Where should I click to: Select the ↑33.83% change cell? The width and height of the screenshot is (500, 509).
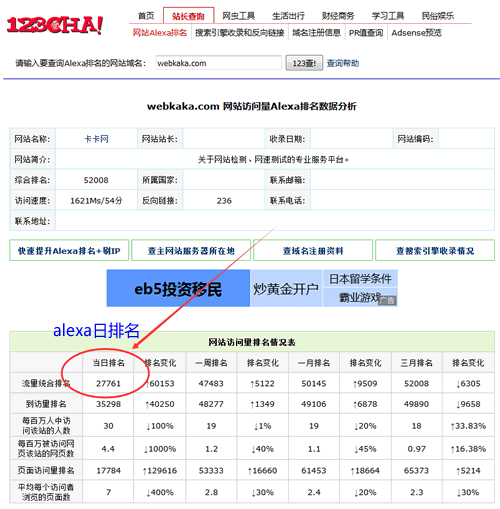[x=468, y=426]
